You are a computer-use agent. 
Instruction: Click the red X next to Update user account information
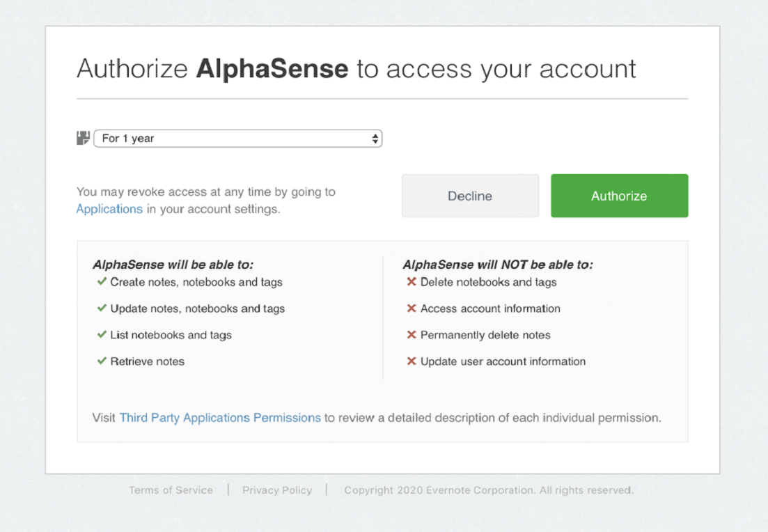click(412, 361)
